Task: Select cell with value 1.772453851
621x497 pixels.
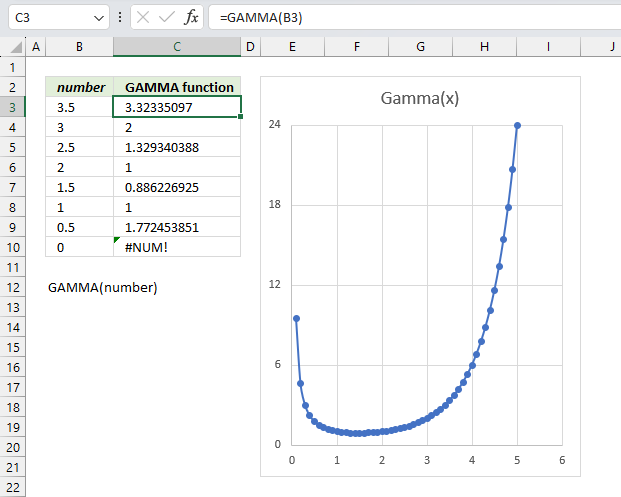Action: point(177,227)
